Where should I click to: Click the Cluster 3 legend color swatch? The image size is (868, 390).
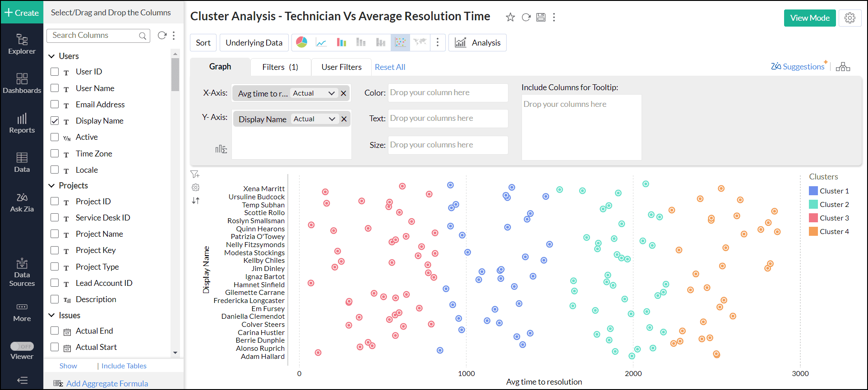pos(813,218)
